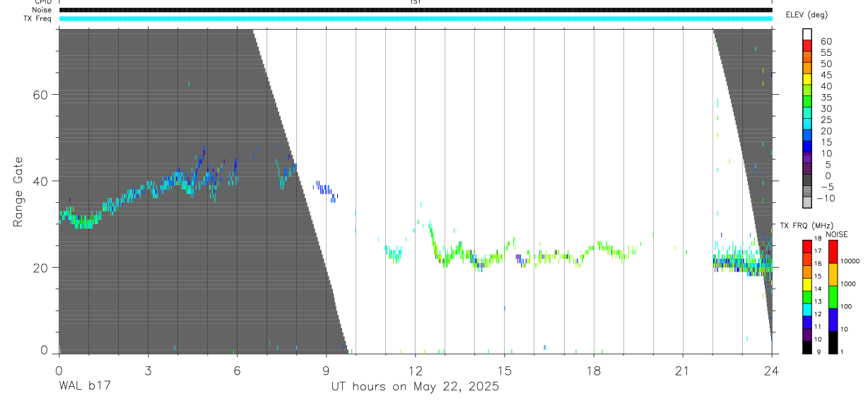Click the x-axis tick label '24'
This screenshot has height=401, width=868.
tap(772, 371)
